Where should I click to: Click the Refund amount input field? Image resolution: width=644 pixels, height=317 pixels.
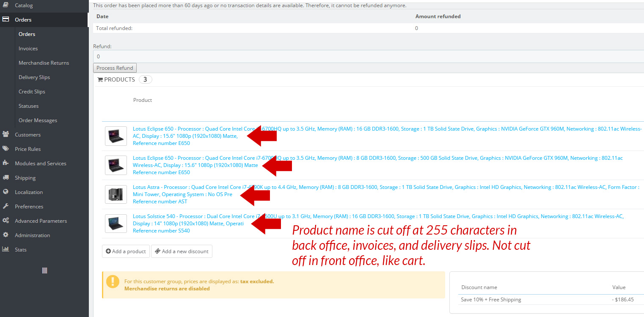point(369,56)
